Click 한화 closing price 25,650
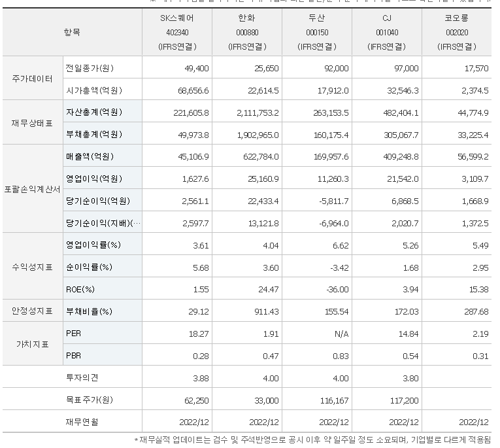The height and width of the screenshot is (448, 500). click(266, 68)
